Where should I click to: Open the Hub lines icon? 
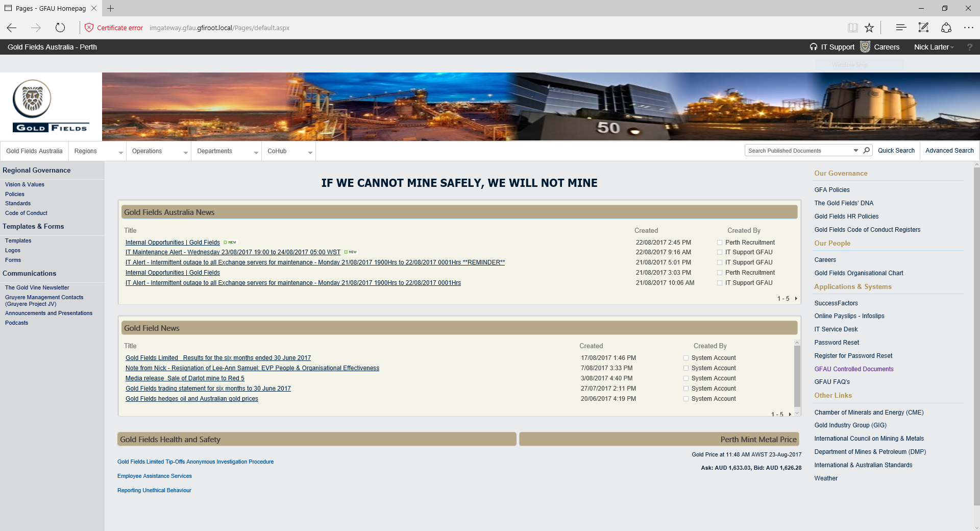[901, 28]
